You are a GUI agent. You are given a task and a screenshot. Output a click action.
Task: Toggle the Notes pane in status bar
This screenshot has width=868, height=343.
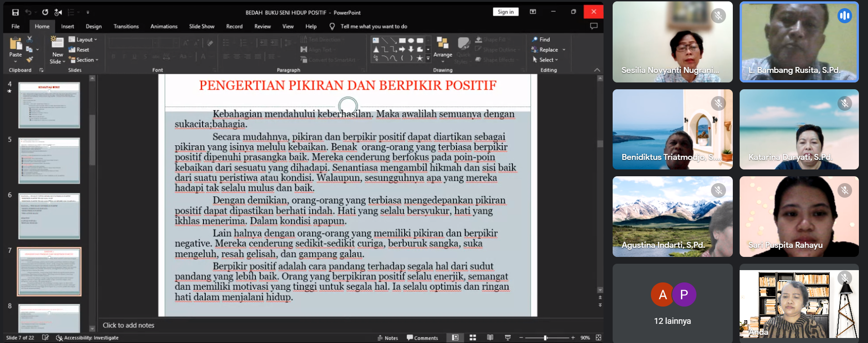click(x=388, y=338)
